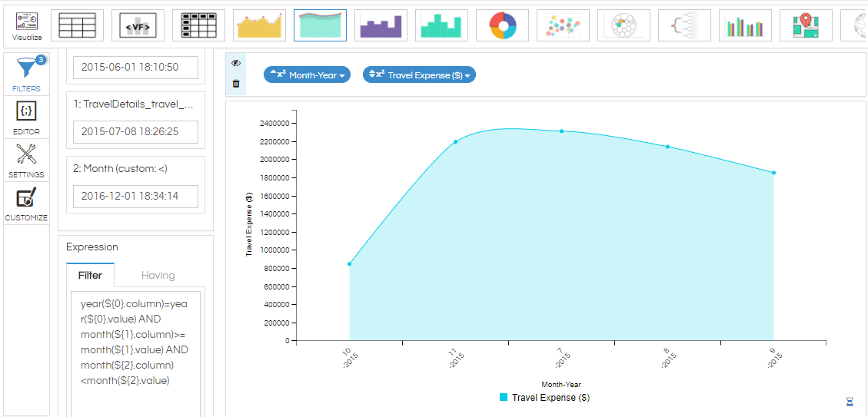Edit date field 2015-07-08 18:26:25
Image resolution: width=868 pixels, height=417 pixels.
click(135, 131)
